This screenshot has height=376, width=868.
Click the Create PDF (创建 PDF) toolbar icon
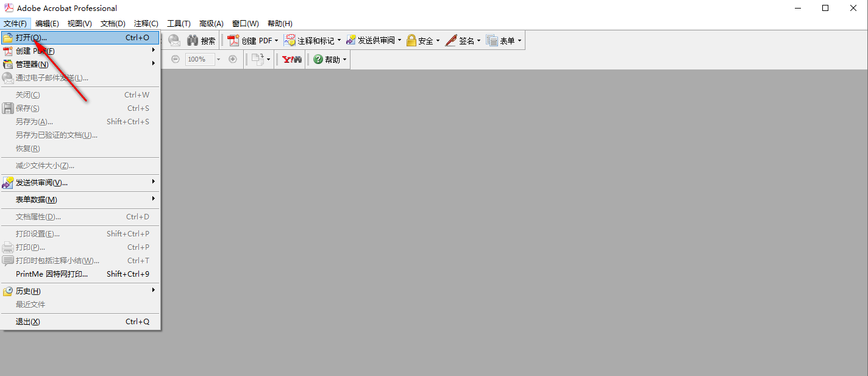click(x=233, y=41)
